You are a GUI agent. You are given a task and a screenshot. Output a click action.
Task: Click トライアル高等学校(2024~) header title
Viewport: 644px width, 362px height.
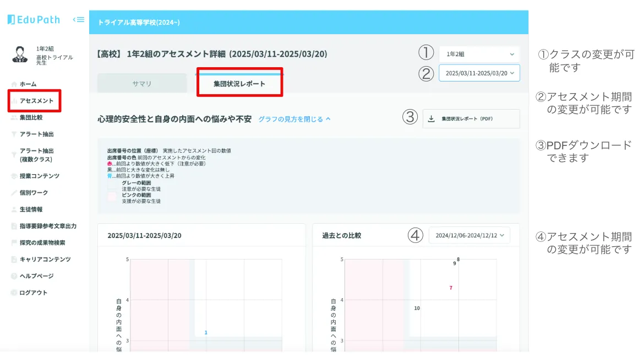[139, 23]
